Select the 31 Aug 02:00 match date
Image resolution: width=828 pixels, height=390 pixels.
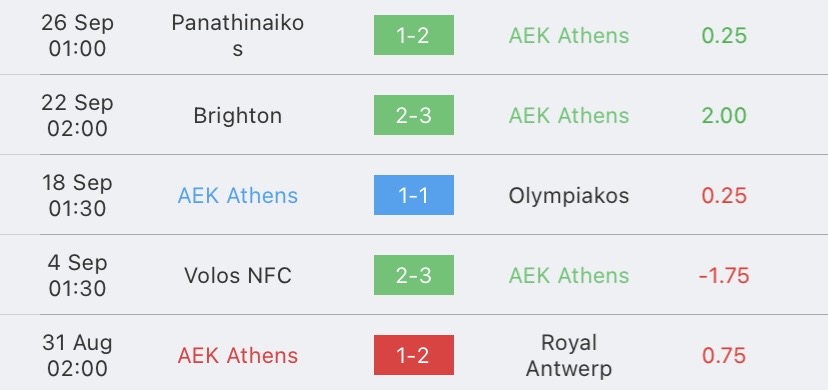pyautogui.click(x=77, y=355)
